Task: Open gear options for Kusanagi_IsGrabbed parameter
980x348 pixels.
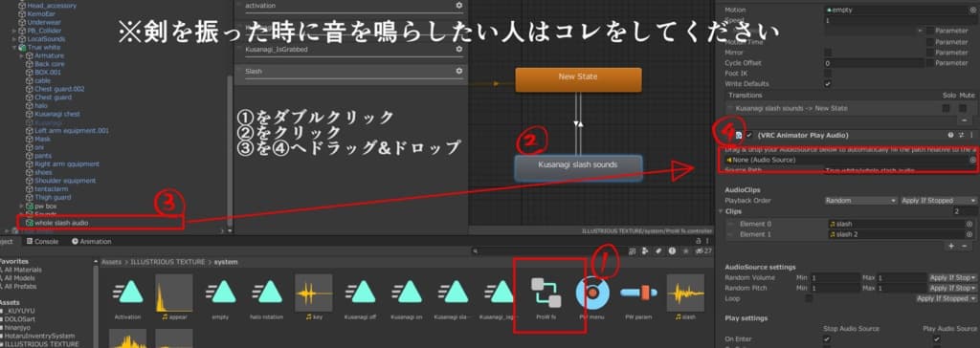Action: pos(458,49)
